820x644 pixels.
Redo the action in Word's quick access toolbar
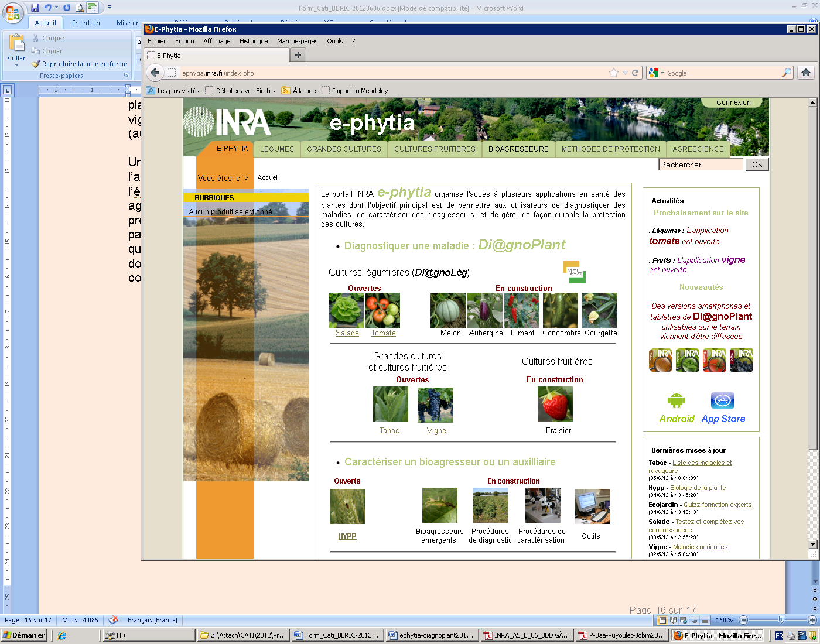tap(66, 8)
